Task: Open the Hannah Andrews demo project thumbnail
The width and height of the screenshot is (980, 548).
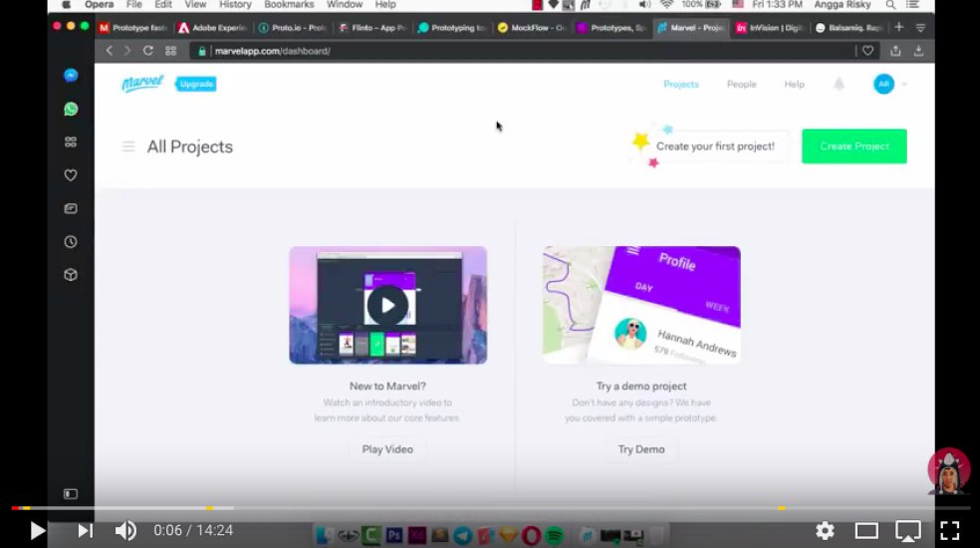Action: click(641, 305)
